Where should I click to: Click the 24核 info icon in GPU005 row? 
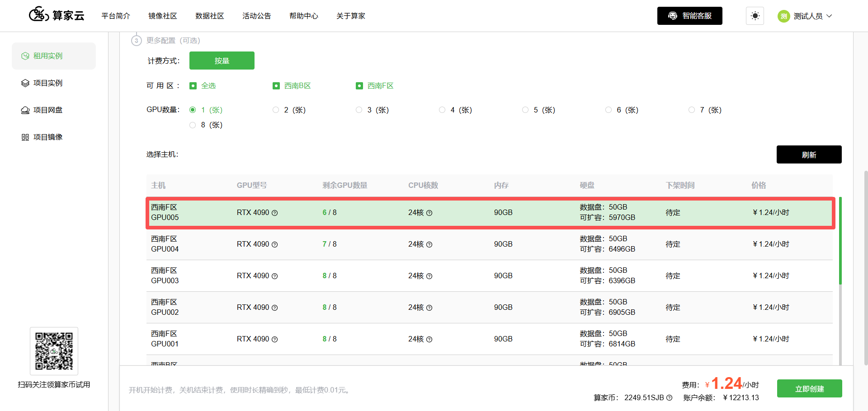pyautogui.click(x=429, y=213)
